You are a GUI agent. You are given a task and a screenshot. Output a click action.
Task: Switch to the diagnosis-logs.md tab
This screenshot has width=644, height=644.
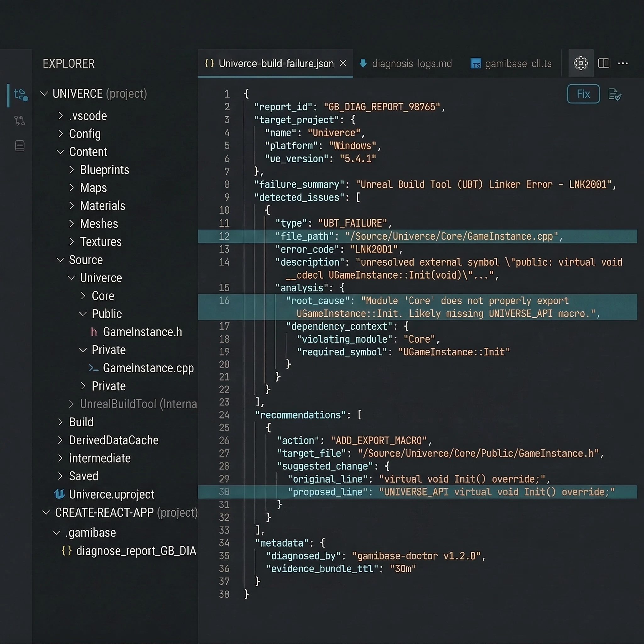point(412,63)
